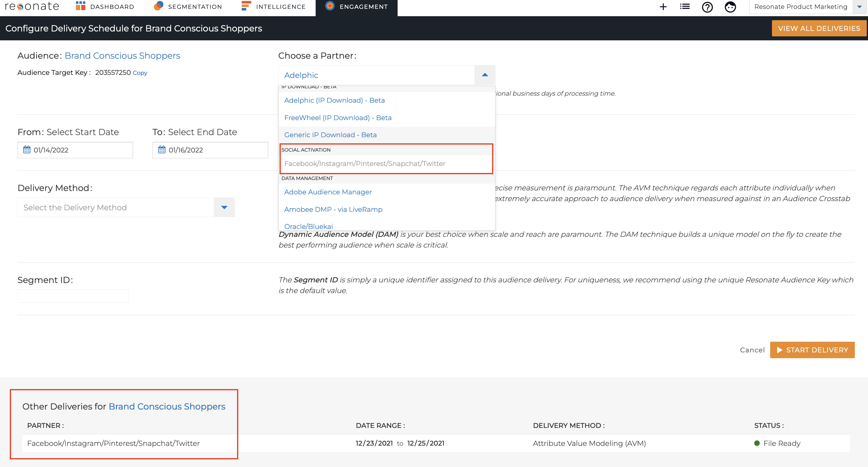Expand the Resonate Product Marketing account dropdown
Viewport: 868px width, 467px height.
pos(859,7)
